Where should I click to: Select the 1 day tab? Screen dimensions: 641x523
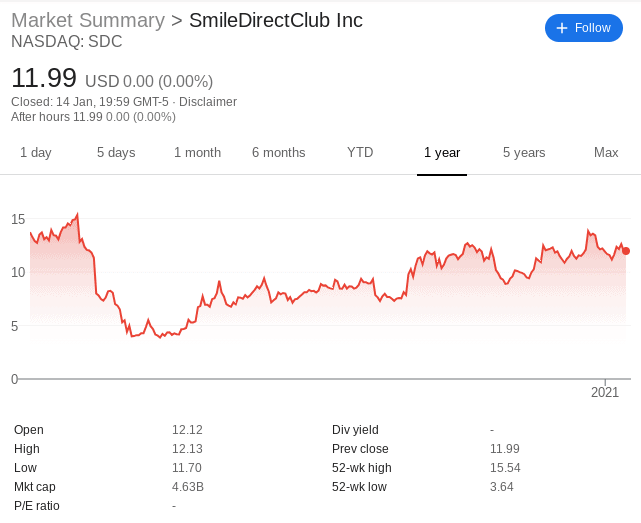coord(36,153)
